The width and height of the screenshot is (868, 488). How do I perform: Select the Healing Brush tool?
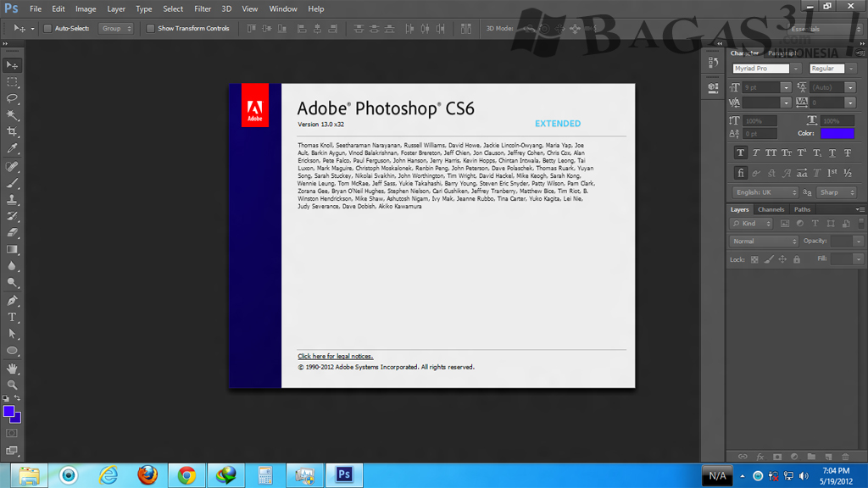12,167
